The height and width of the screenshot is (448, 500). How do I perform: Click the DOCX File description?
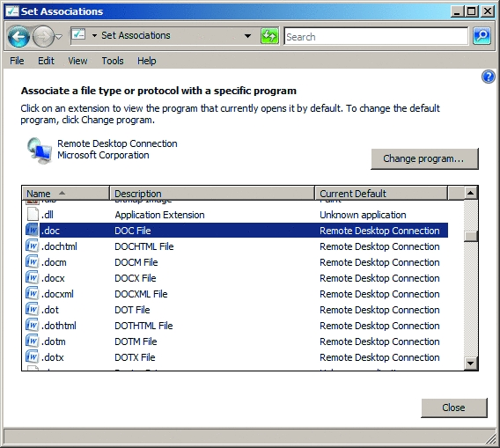pos(136,278)
